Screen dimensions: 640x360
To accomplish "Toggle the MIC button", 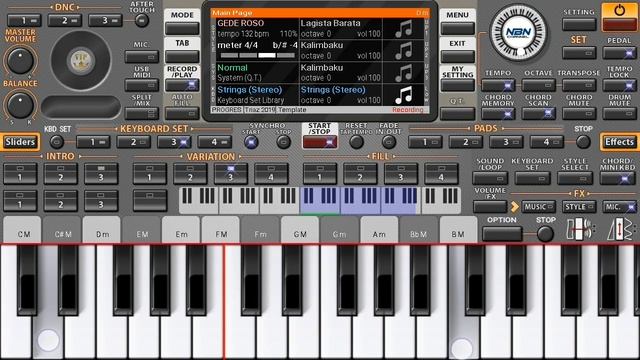I will click(142, 57).
